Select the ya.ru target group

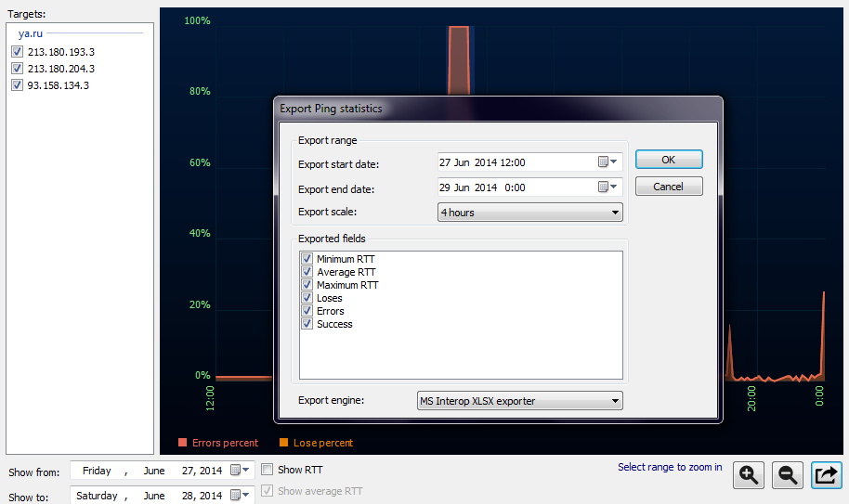[32, 33]
